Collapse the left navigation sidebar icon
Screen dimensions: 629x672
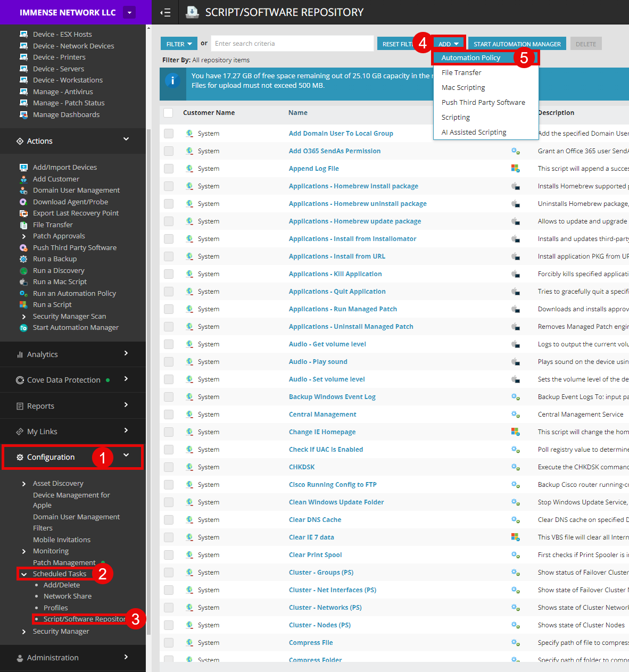165,12
